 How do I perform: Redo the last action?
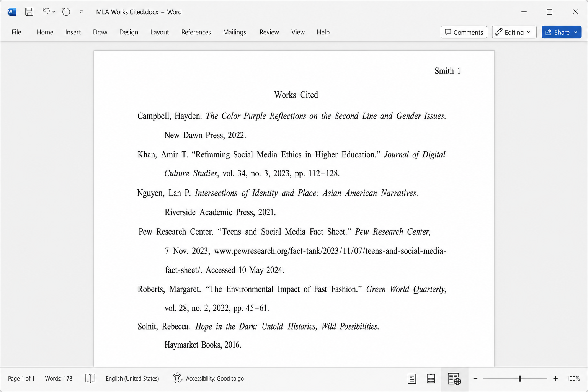click(x=66, y=12)
